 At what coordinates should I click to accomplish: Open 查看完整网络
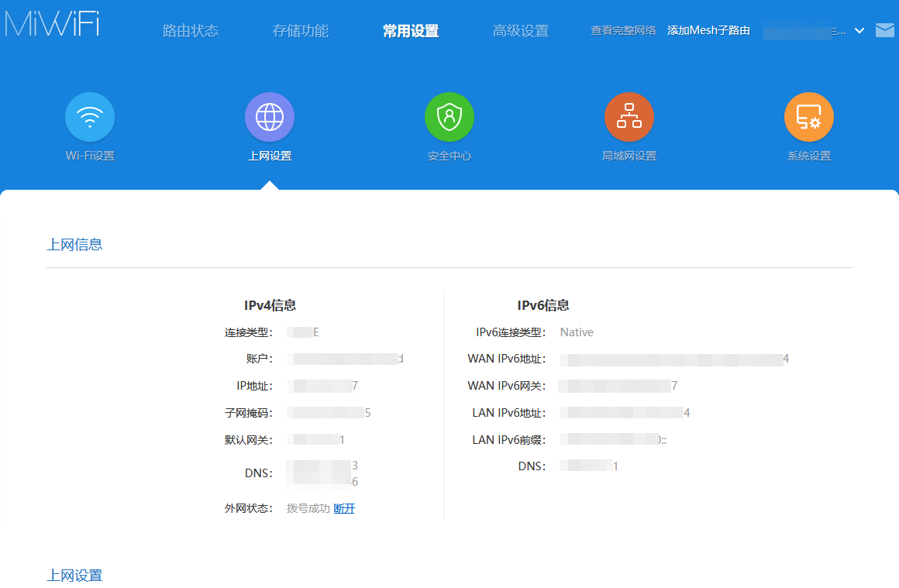623,31
